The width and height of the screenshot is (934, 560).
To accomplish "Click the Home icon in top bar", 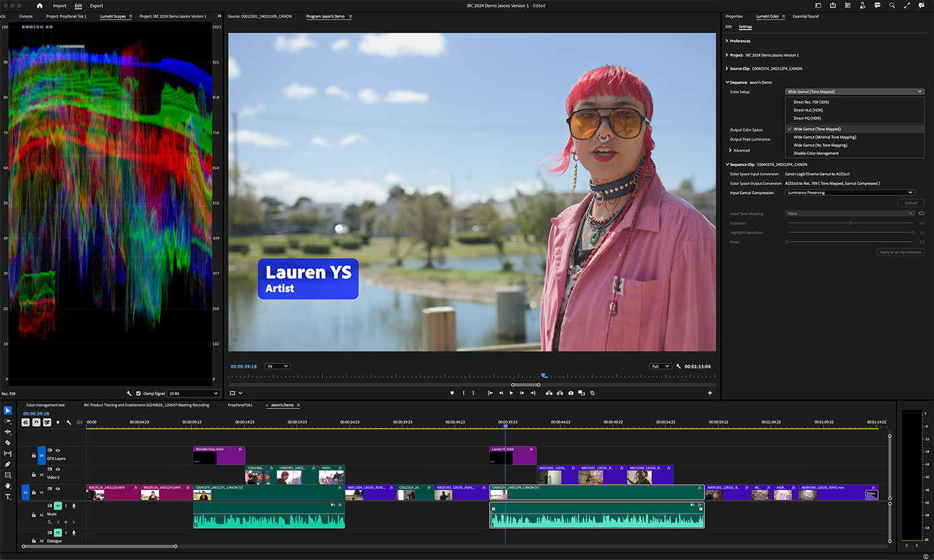I will tap(40, 5).
